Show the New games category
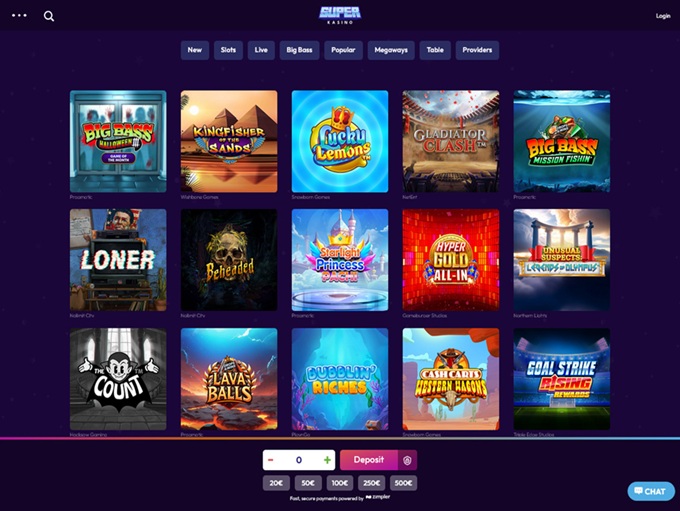680x511 pixels. click(x=195, y=50)
